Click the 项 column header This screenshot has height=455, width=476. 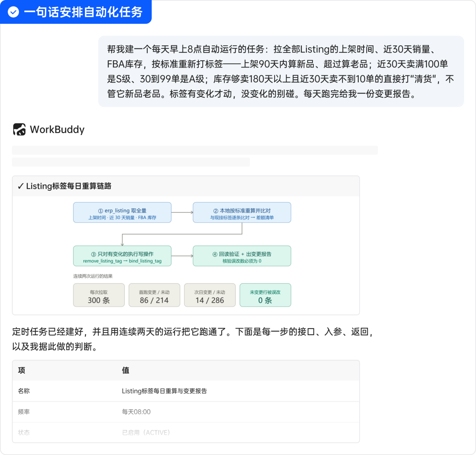click(x=22, y=370)
